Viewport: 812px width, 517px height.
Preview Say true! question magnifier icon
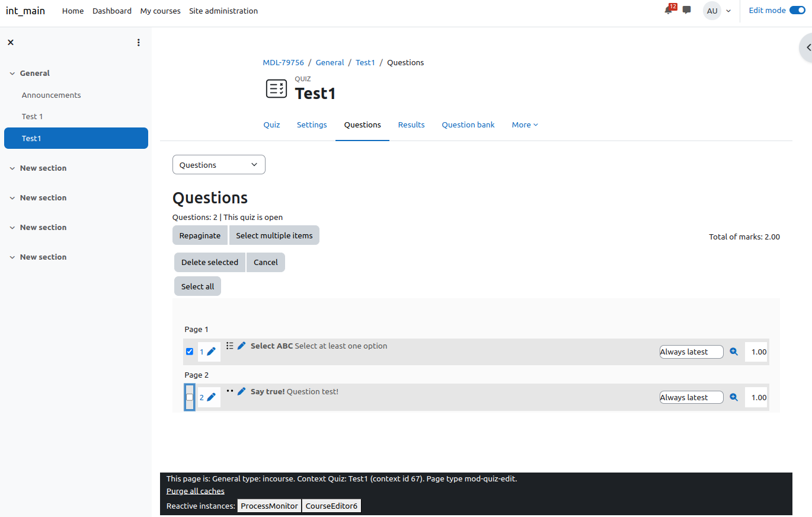click(x=734, y=397)
